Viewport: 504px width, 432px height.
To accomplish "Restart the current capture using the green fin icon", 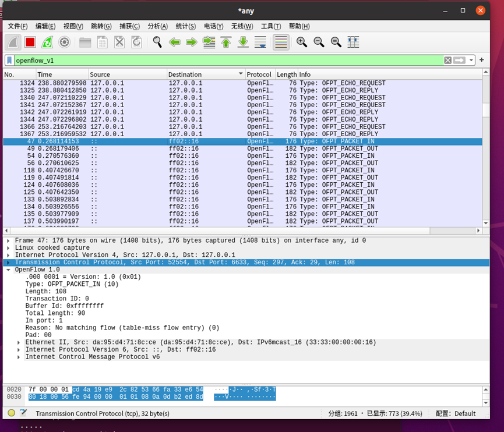I will (47, 42).
